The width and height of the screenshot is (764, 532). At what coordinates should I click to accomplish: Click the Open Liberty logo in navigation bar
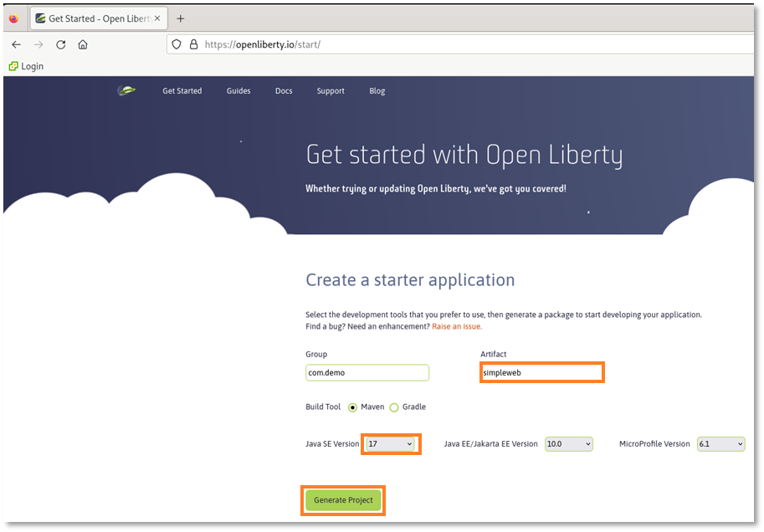click(126, 90)
